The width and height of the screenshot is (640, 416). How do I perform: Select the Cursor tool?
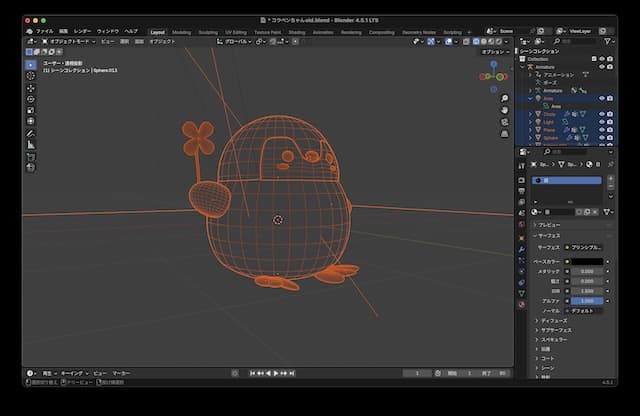coord(31,76)
